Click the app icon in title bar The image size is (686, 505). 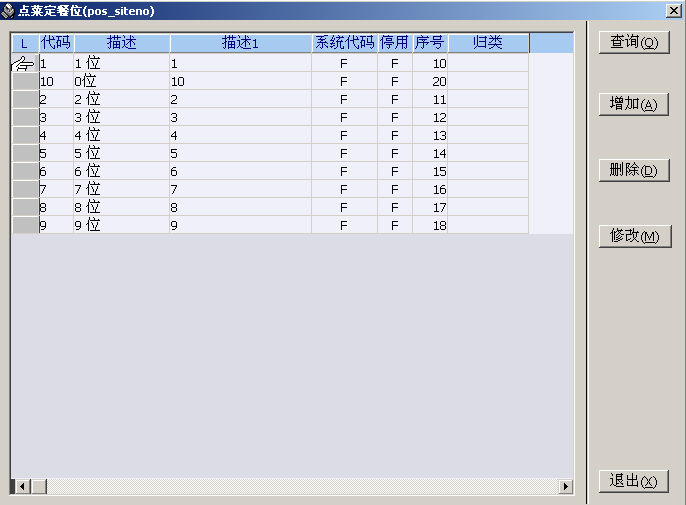(8, 10)
